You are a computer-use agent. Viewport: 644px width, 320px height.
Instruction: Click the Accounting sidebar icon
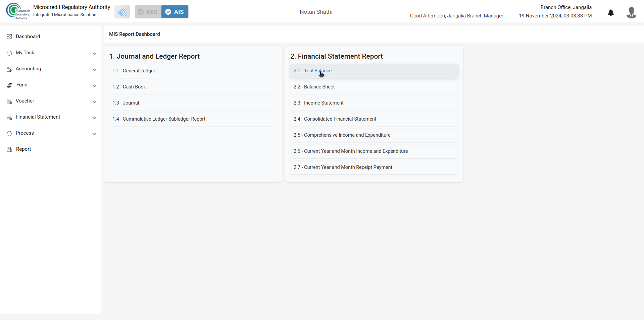click(x=9, y=69)
